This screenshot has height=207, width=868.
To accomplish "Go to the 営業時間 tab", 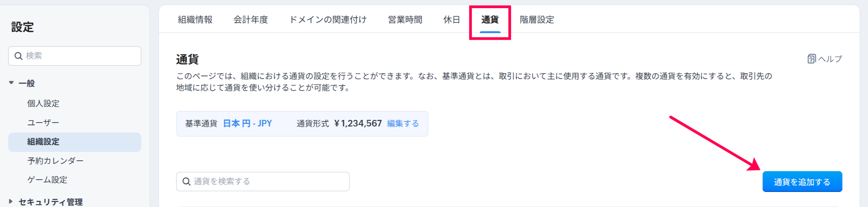I will pos(405,20).
